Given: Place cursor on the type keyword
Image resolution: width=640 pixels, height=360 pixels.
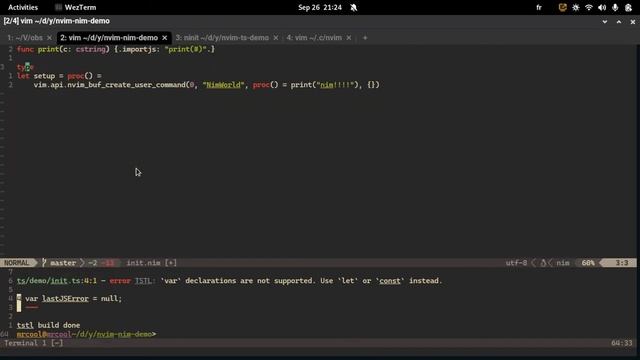Looking at the screenshot, I should (25, 67).
